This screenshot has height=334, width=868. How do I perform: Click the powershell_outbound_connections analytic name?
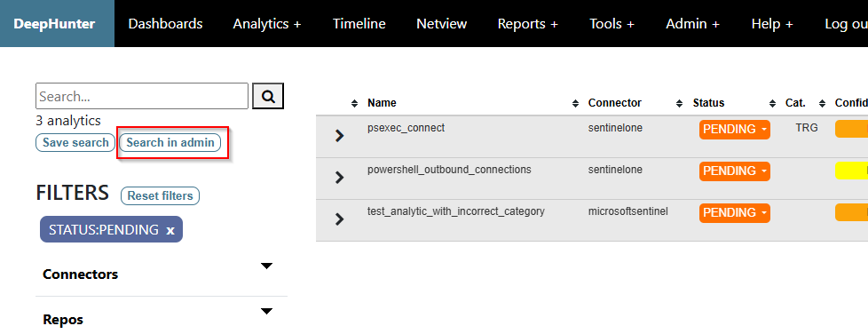449,170
